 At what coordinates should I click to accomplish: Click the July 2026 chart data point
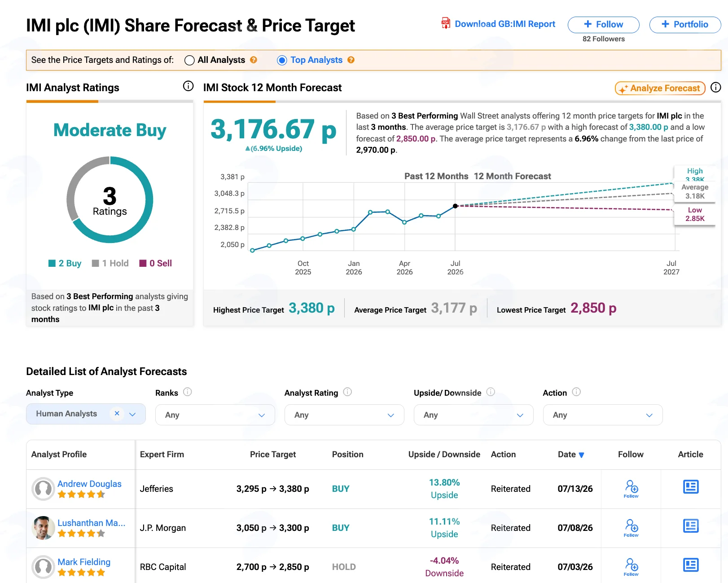tap(455, 206)
